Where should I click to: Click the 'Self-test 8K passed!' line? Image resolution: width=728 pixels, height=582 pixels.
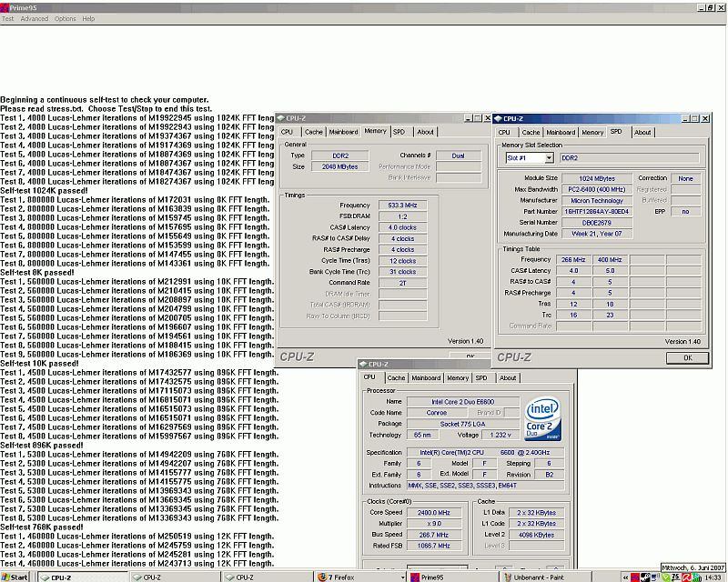(x=37, y=273)
